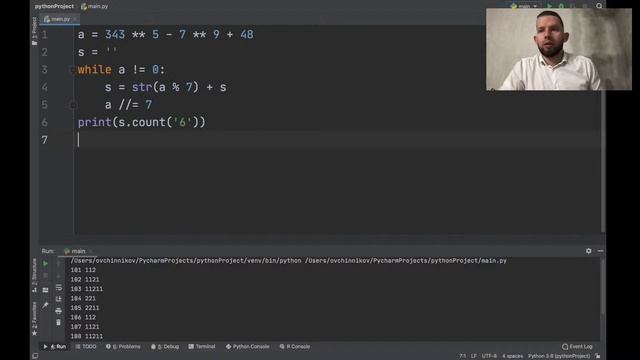This screenshot has width=640, height=360.
Task: Click console output row '108 11211'
Action: tap(87, 336)
